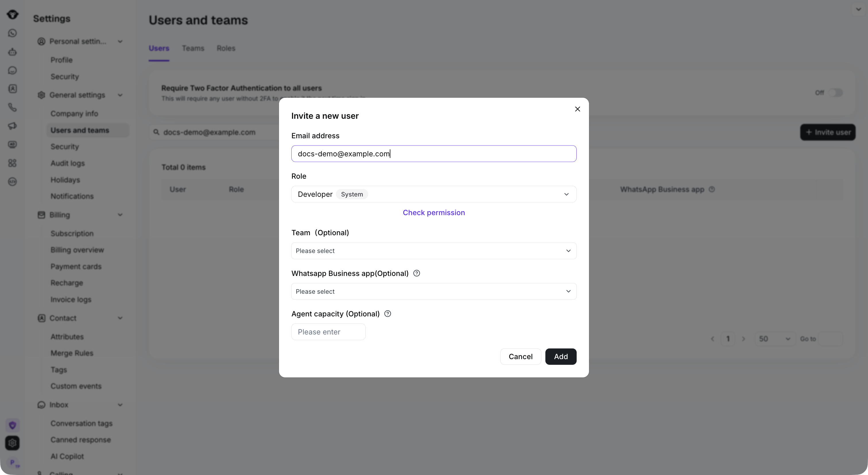868x475 pixels.
Task: Open the ads icon in left rail
Action: click(12, 144)
